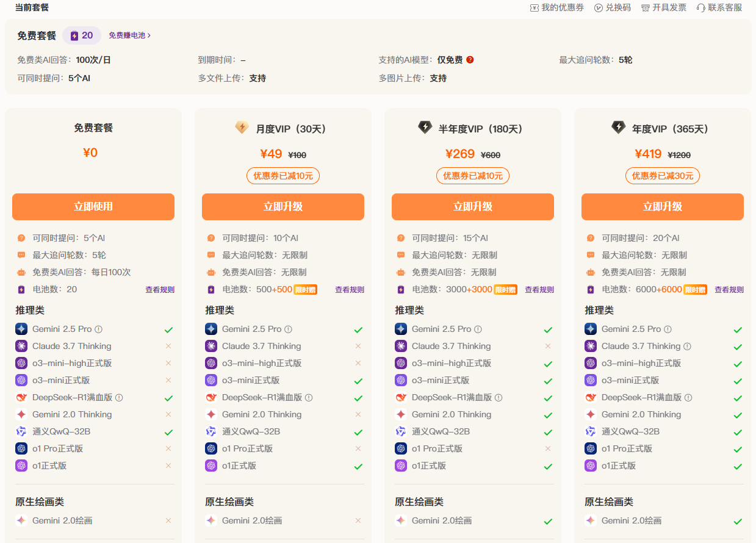Click Gemini 2.5 Pro info icon in 月度VIP
756x543 pixels.
coord(288,329)
